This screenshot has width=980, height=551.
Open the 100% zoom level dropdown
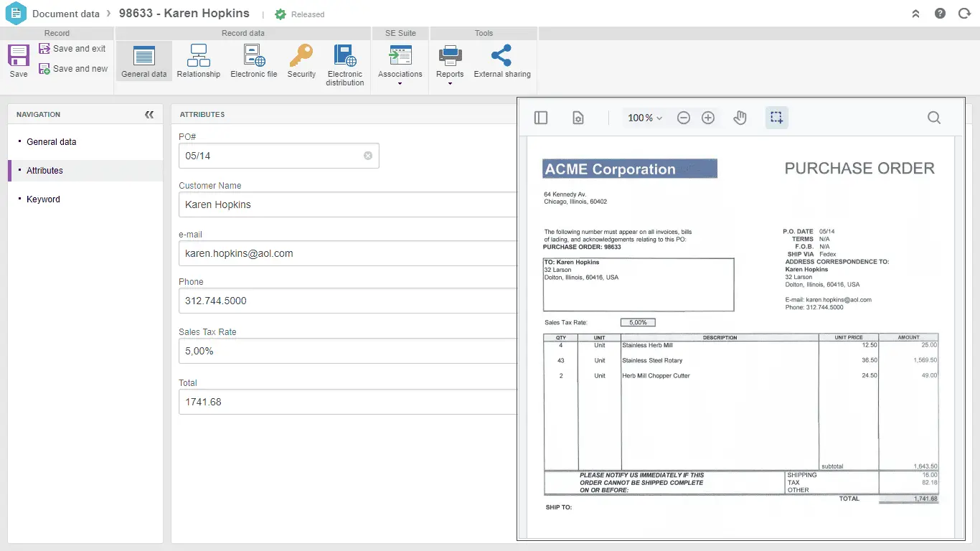coord(645,118)
